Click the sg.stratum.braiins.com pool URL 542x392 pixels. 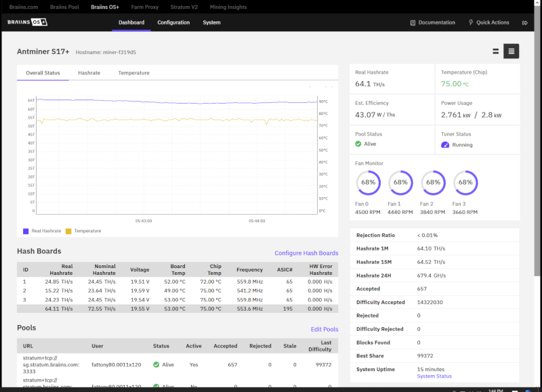[51, 365]
